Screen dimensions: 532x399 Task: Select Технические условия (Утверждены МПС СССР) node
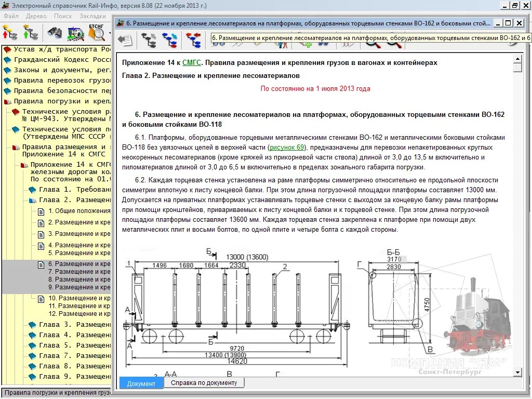66,132
